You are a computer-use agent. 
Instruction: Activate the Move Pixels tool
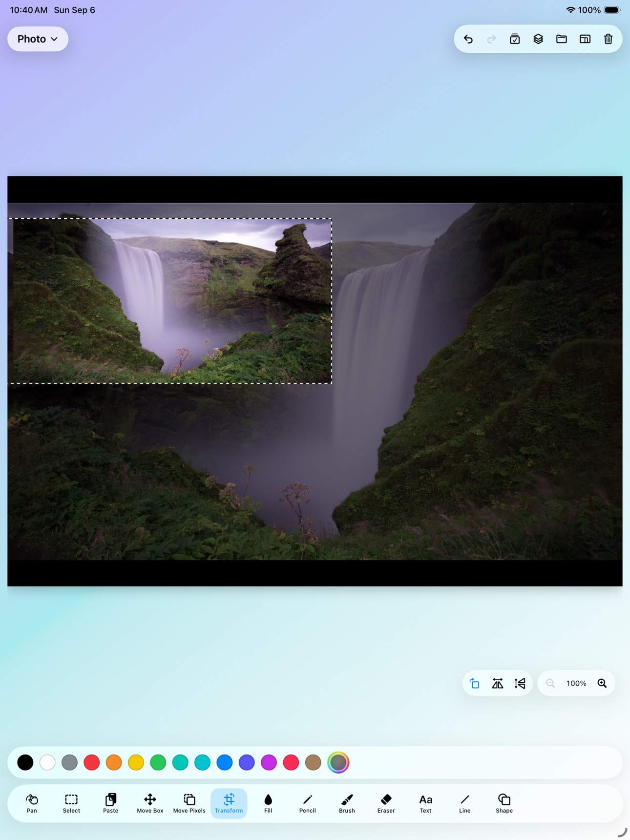coord(189,803)
